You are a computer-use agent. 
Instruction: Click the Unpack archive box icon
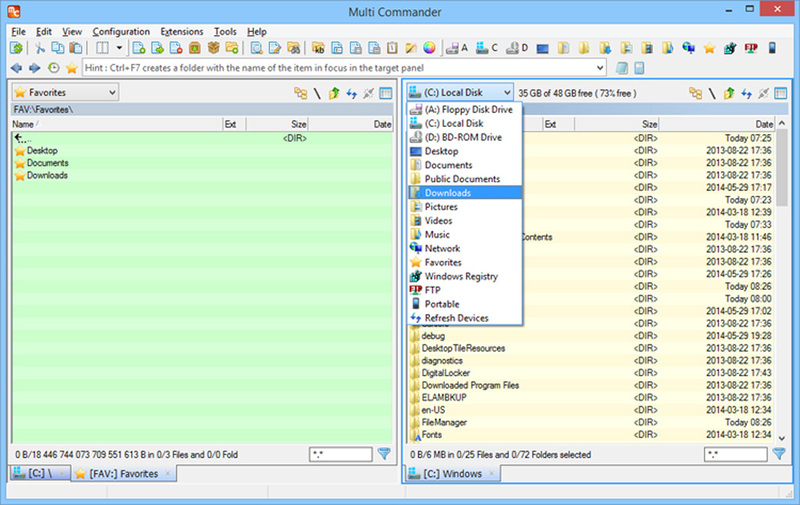[213, 48]
